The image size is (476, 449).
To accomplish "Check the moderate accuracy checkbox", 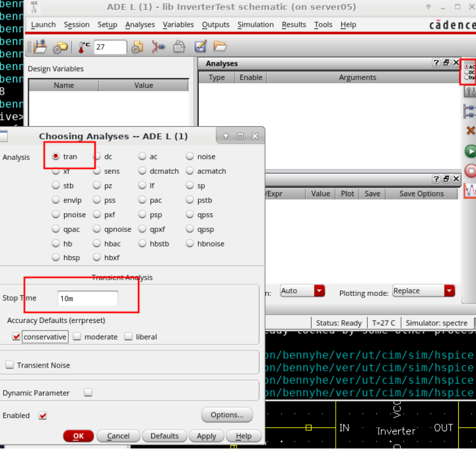I will (x=77, y=337).
